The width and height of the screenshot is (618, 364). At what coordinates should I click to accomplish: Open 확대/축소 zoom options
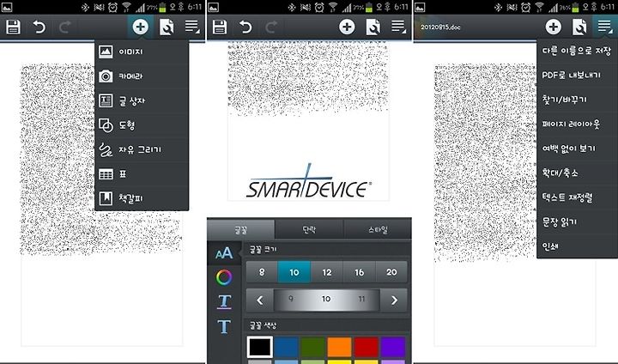pos(578,173)
